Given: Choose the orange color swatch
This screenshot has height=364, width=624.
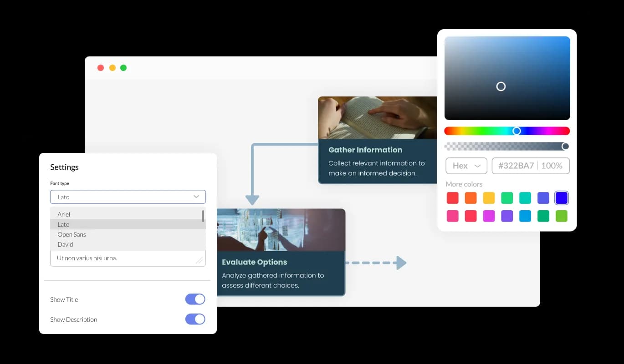Looking at the screenshot, I should click(471, 198).
